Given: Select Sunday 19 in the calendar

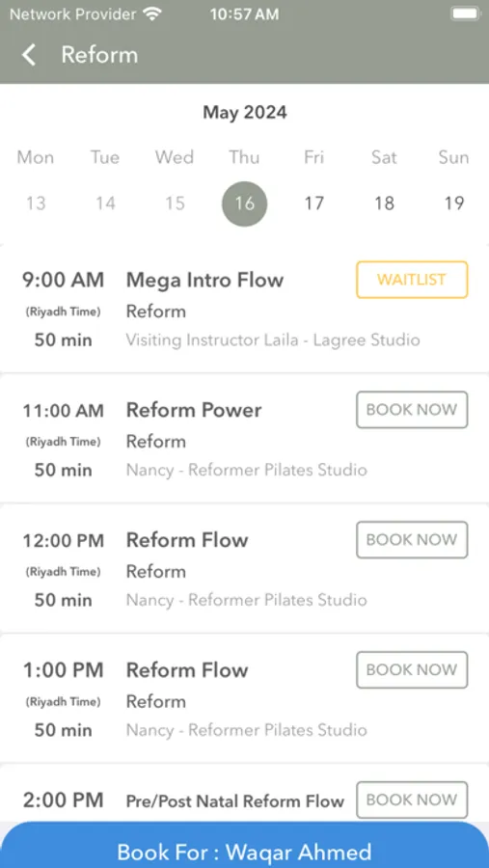Looking at the screenshot, I should point(453,203).
